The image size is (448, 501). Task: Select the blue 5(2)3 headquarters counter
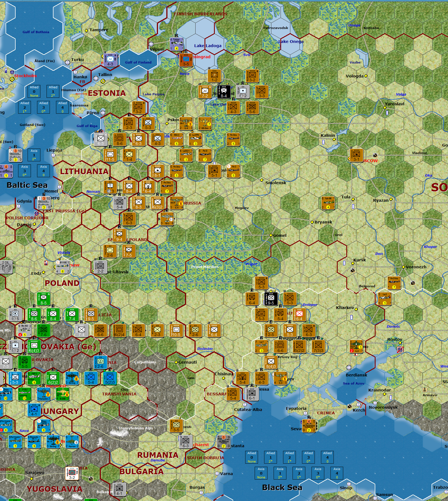pos(110,378)
